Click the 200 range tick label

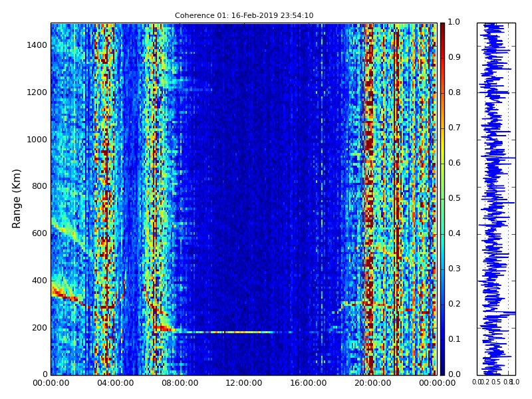pyautogui.click(x=39, y=328)
